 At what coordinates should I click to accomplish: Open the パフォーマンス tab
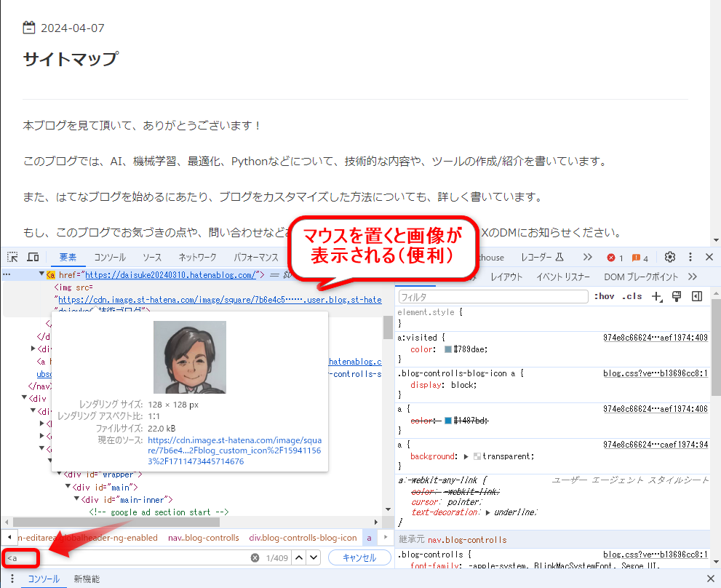256,257
